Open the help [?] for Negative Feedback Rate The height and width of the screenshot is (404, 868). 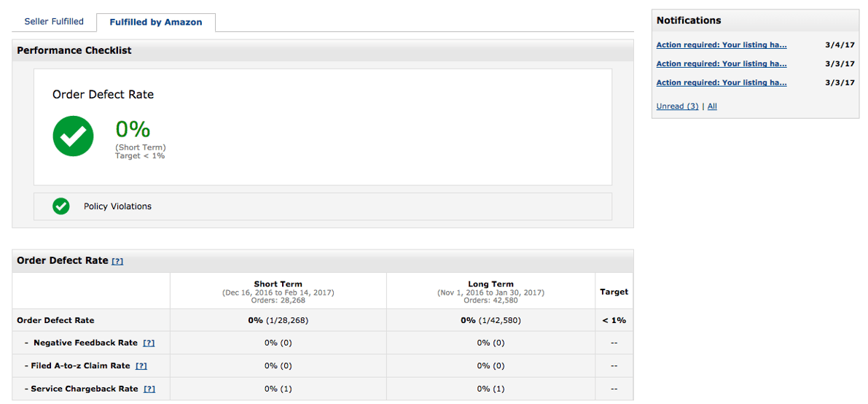click(149, 343)
